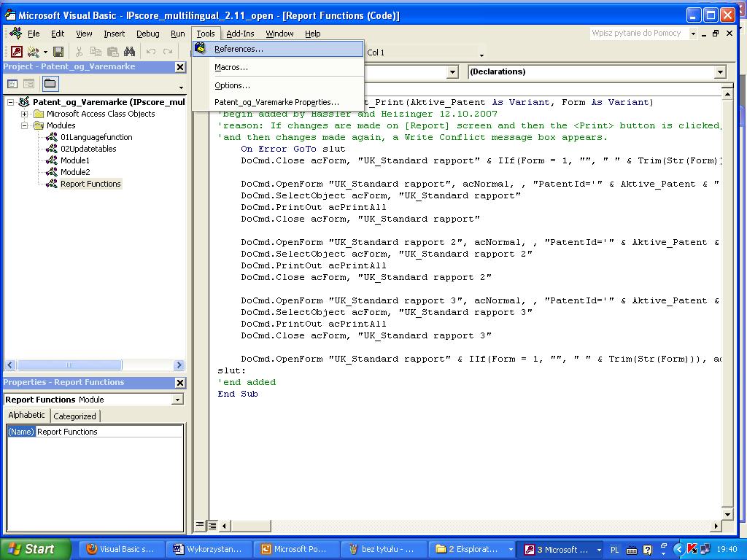
Task: Open the Edit menu
Action: click(58, 34)
